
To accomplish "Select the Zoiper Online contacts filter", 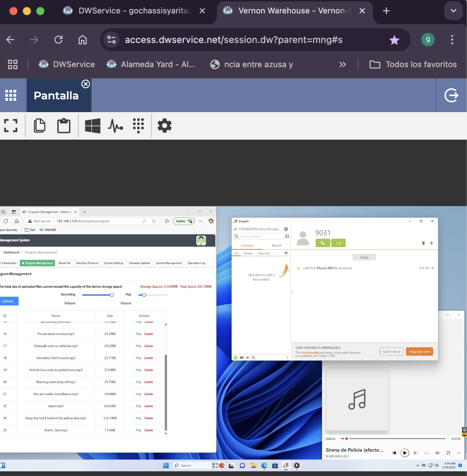I will click(248, 253).
